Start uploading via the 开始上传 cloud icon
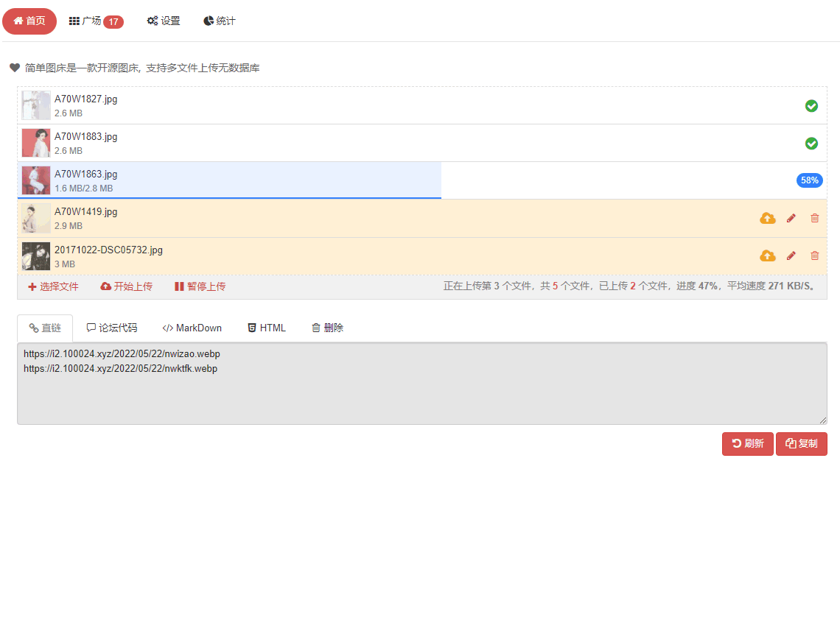 tap(126, 286)
